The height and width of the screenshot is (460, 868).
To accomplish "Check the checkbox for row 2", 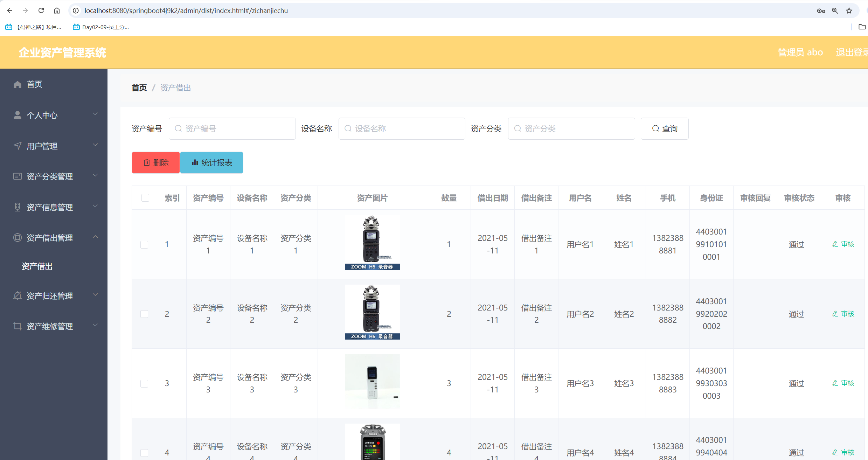I will [x=145, y=314].
